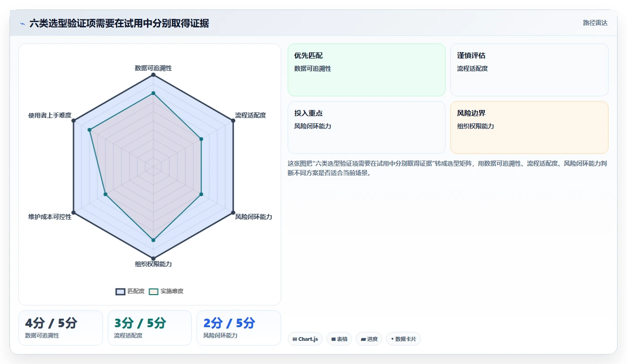Viewport: 627px width, 364px height.
Task: Click 风险闭环能力 text in 投入重点 card
Action: pos(313,126)
